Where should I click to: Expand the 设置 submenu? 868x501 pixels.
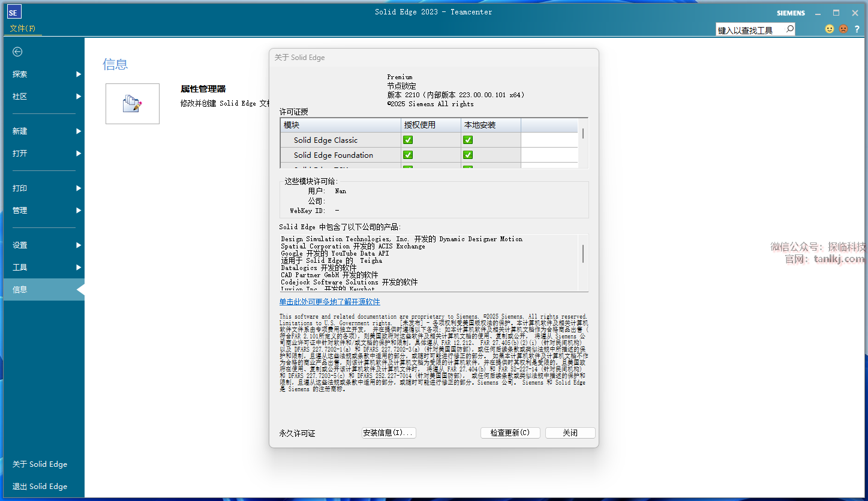pos(79,245)
